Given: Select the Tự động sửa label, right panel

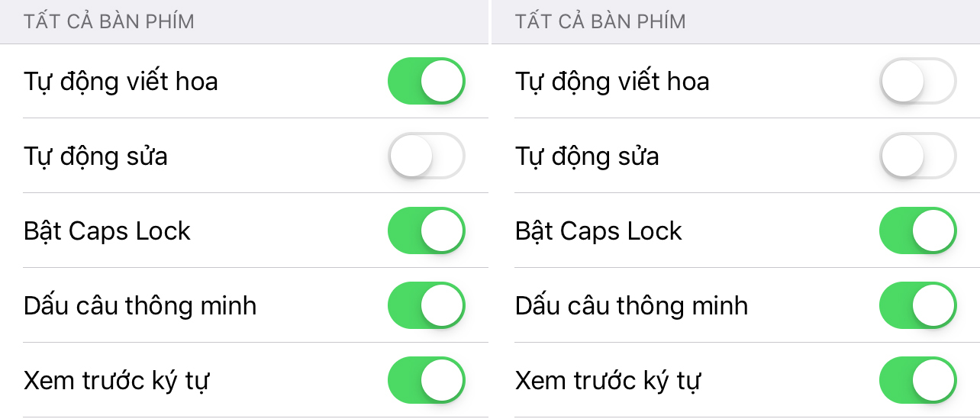Looking at the screenshot, I should [x=587, y=156].
